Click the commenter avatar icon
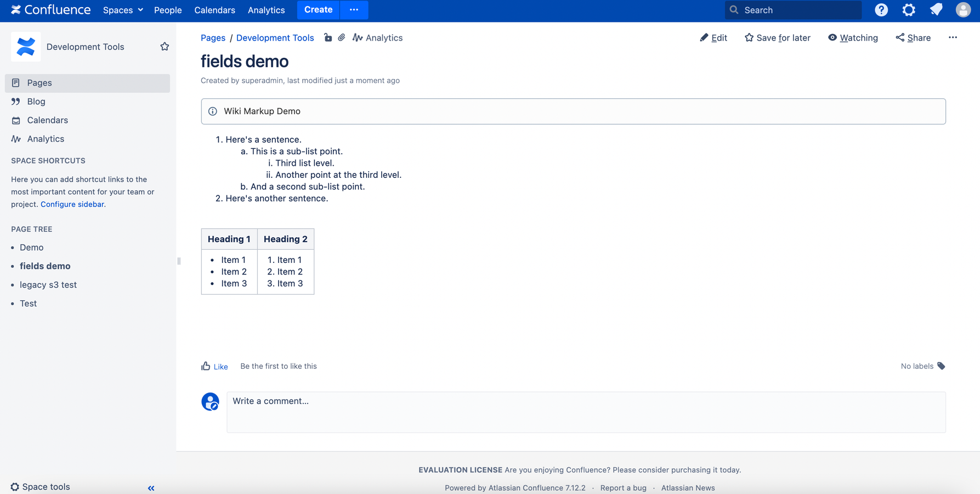Screen dimensions: 980x494 pyautogui.click(x=210, y=402)
